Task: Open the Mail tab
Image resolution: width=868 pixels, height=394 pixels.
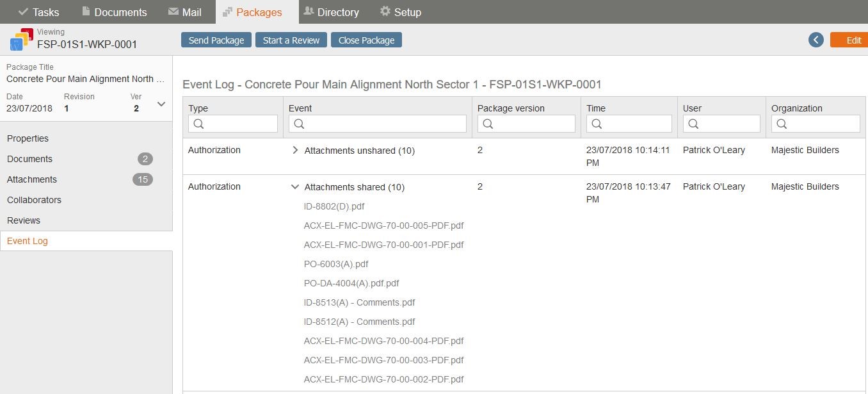Action: click(x=184, y=12)
